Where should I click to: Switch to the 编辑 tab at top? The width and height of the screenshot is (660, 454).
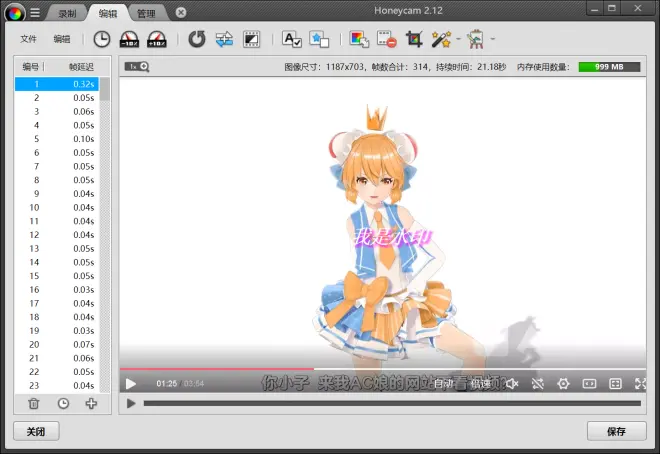click(108, 13)
